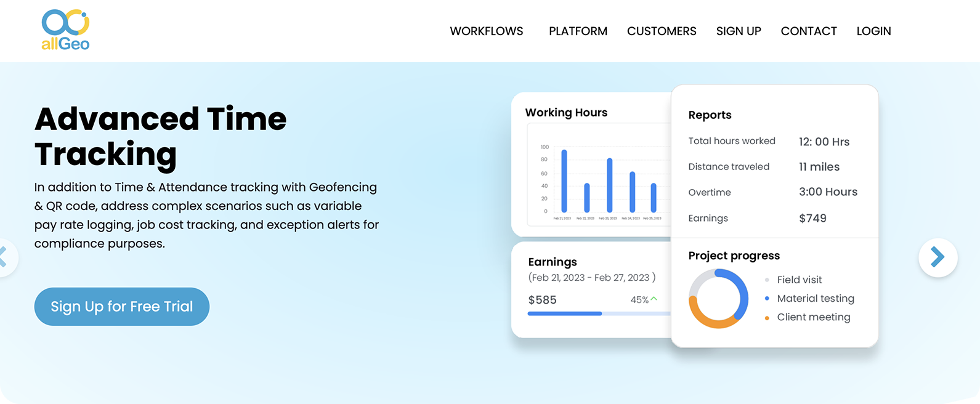Click the LOGIN link

[873, 31]
